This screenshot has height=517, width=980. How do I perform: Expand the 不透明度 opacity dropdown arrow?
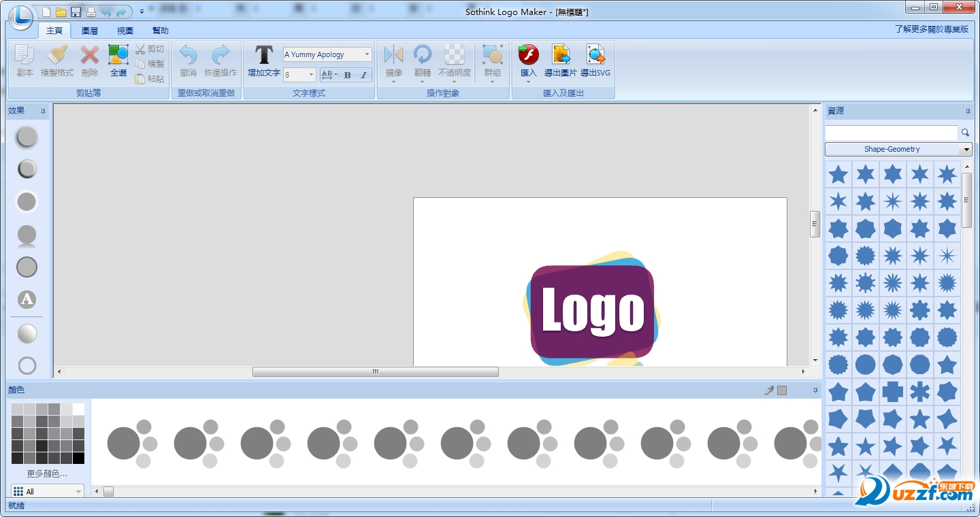pos(455,82)
